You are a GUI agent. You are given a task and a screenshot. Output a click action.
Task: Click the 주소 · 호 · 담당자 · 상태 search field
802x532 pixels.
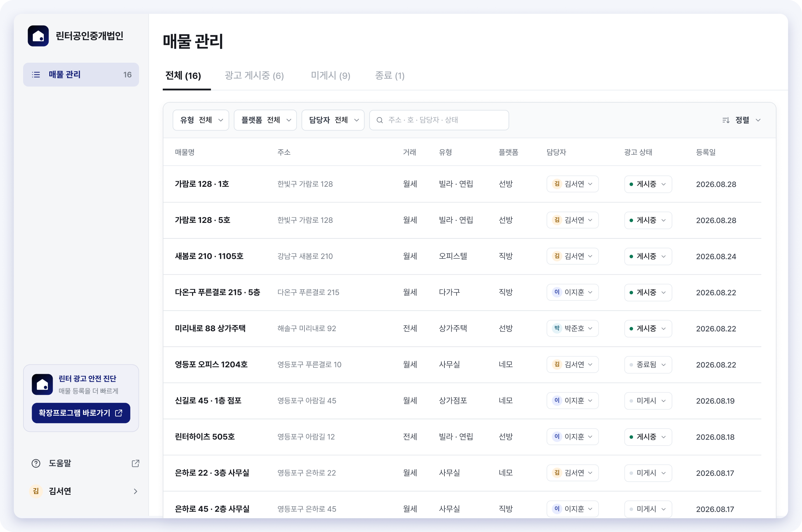point(439,120)
